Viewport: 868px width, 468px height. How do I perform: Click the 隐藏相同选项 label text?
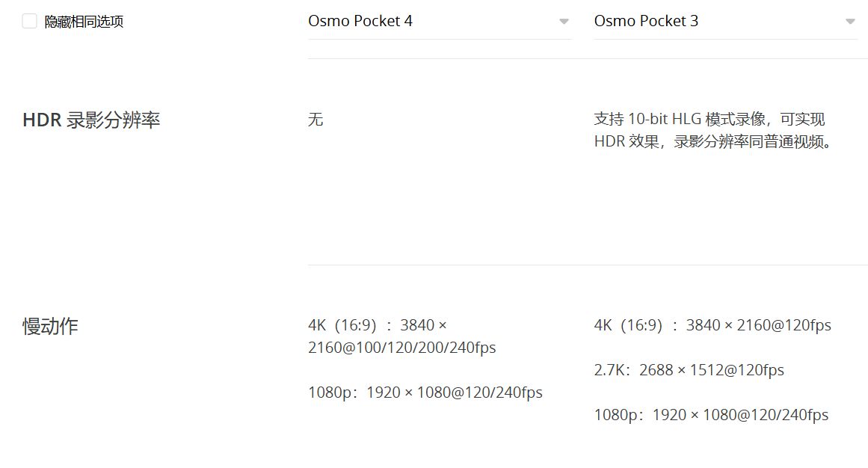84,22
